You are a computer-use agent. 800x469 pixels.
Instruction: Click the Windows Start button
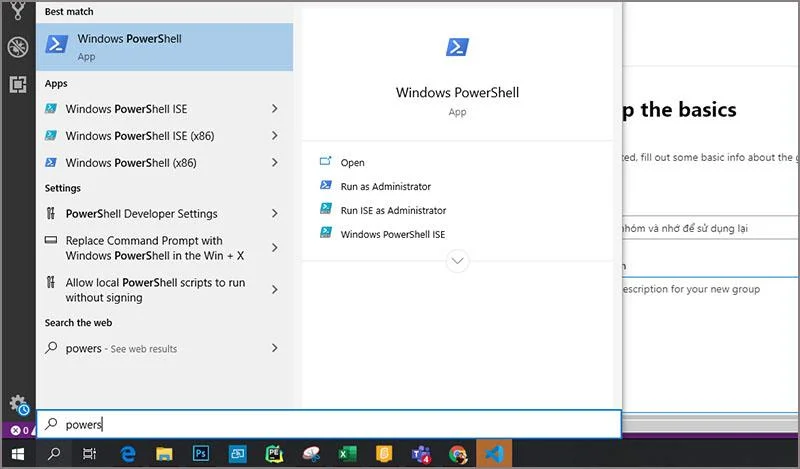(x=18, y=454)
